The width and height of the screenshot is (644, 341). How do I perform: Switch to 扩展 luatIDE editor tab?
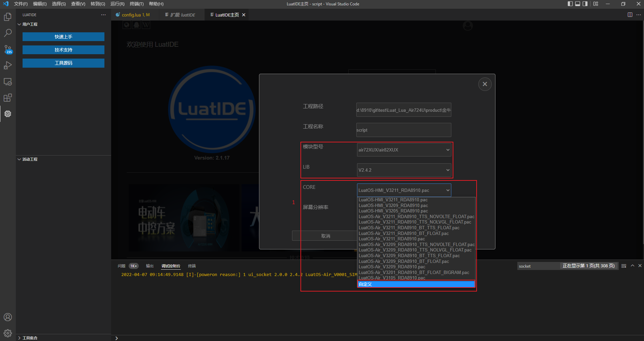(182, 15)
